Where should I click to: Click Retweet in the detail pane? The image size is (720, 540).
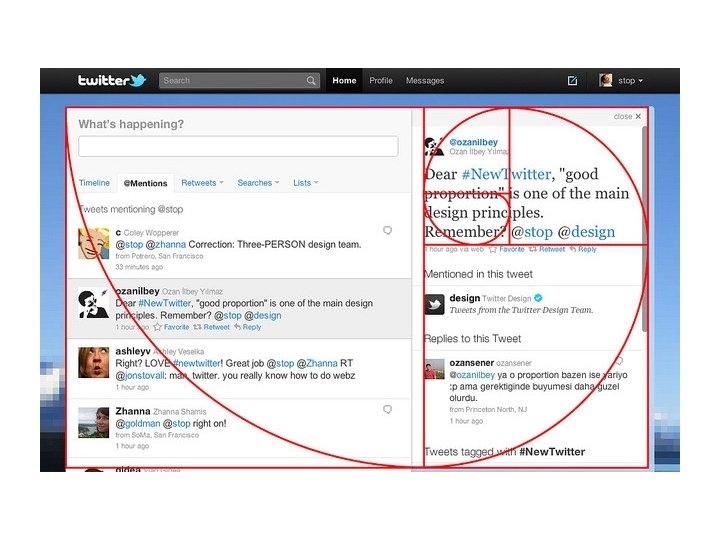click(x=551, y=249)
